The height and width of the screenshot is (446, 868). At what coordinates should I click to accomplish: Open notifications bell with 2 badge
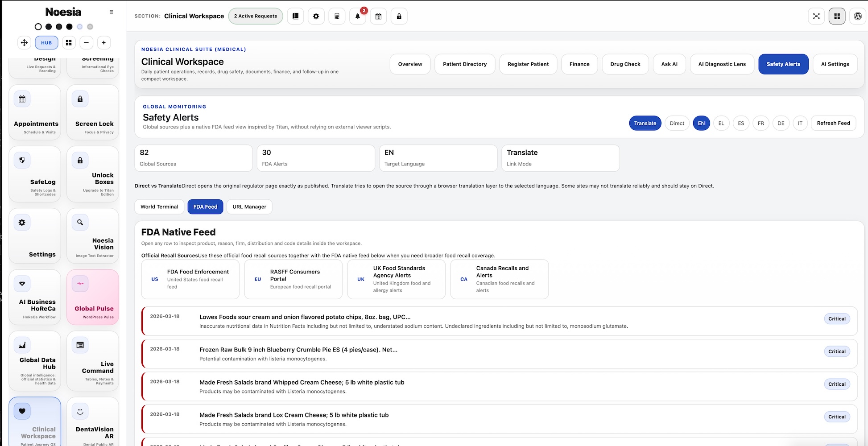[358, 16]
